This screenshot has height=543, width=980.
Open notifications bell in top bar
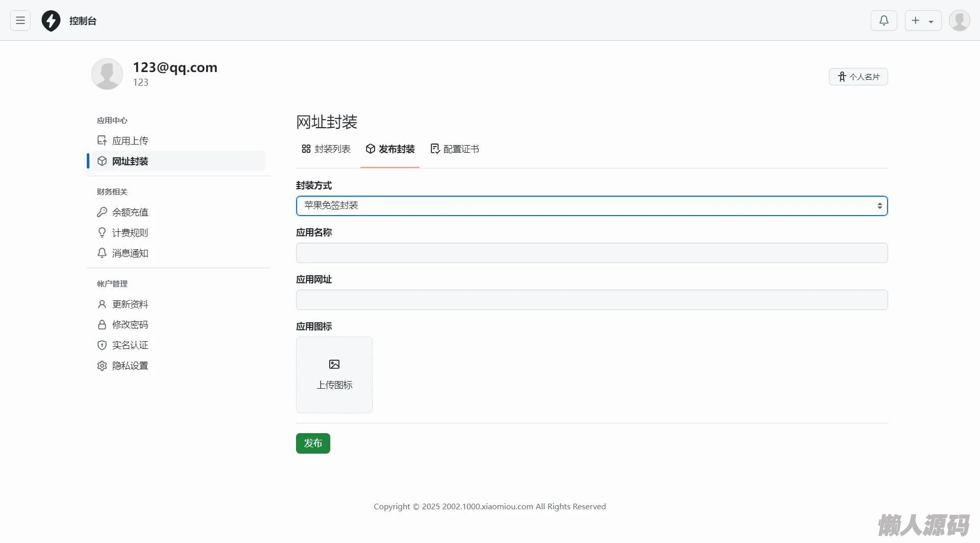(x=884, y=20)
